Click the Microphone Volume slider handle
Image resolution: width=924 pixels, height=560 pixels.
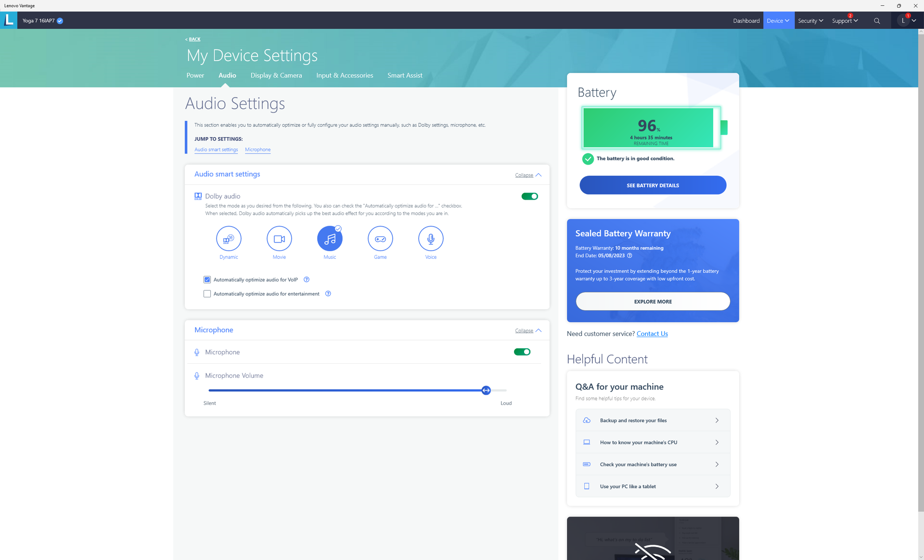pos(486,390)
